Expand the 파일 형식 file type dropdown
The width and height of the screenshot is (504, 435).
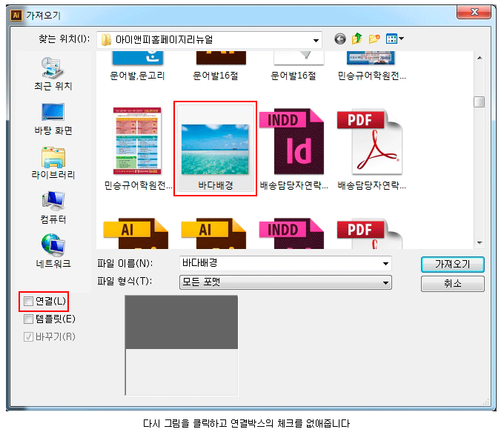point(385,282)
